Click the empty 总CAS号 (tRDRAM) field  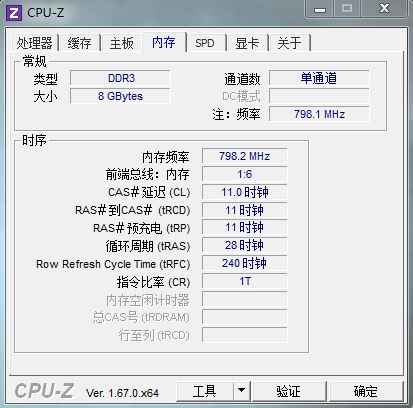[x=244, y=317]
